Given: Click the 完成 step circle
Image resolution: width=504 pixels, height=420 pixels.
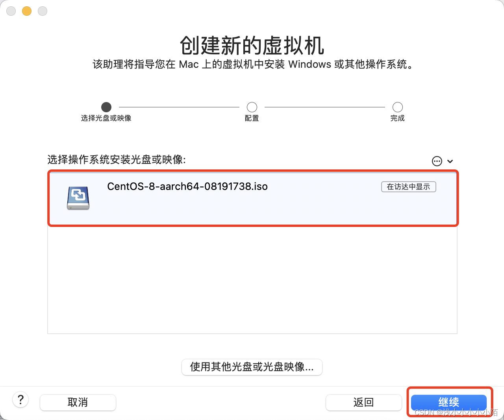Looking at the screenshot, I should [x=398, y=107].
